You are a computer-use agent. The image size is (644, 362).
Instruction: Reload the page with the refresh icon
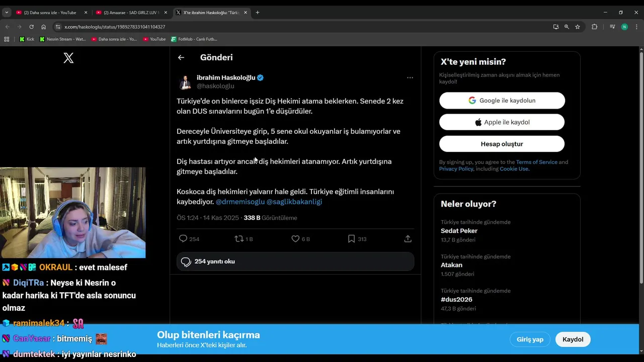(31, 27)
